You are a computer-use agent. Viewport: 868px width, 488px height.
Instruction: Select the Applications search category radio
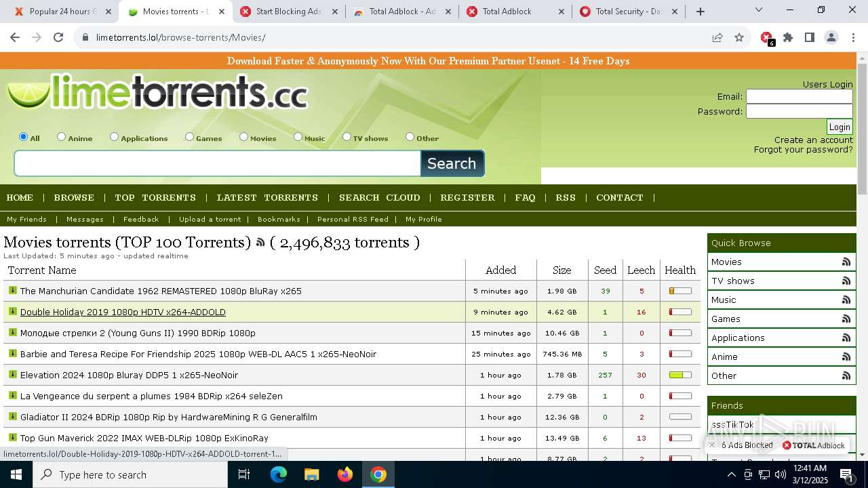[x=115, y=137]
